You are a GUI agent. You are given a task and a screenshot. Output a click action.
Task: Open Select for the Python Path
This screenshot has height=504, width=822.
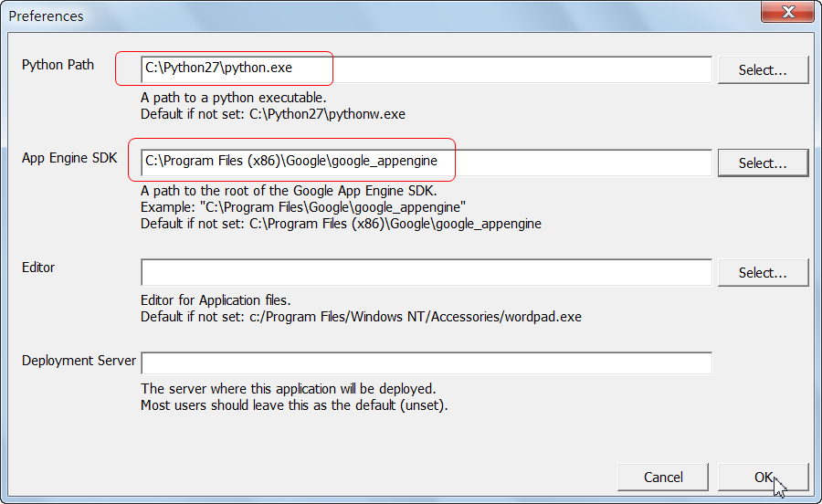(x=763, y=69)
